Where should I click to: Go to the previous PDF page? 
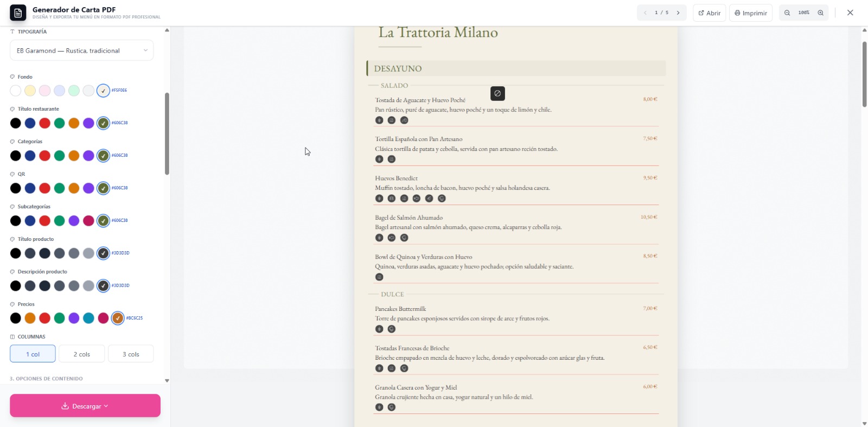(645, 13)
